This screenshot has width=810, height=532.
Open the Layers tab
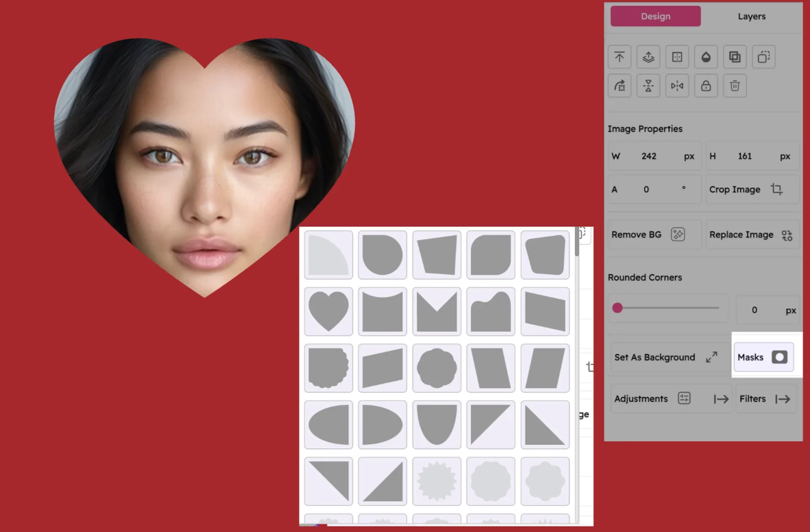point(751,16)
